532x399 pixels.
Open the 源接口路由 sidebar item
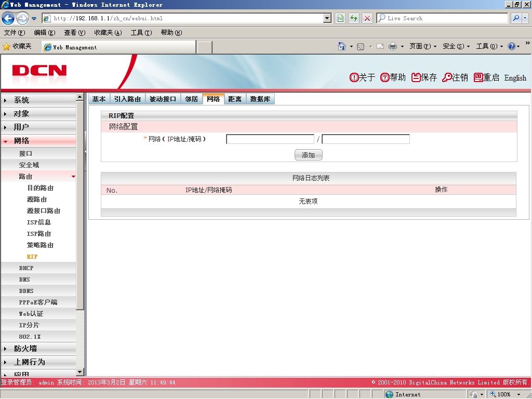[x=44, y=211]
